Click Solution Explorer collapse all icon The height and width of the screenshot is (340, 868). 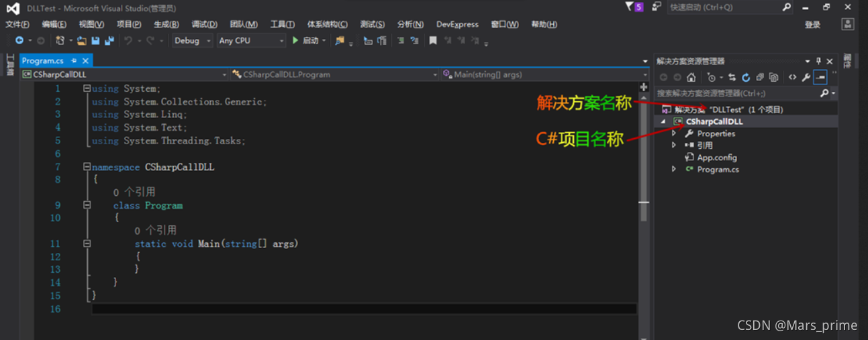coord(760,77)
